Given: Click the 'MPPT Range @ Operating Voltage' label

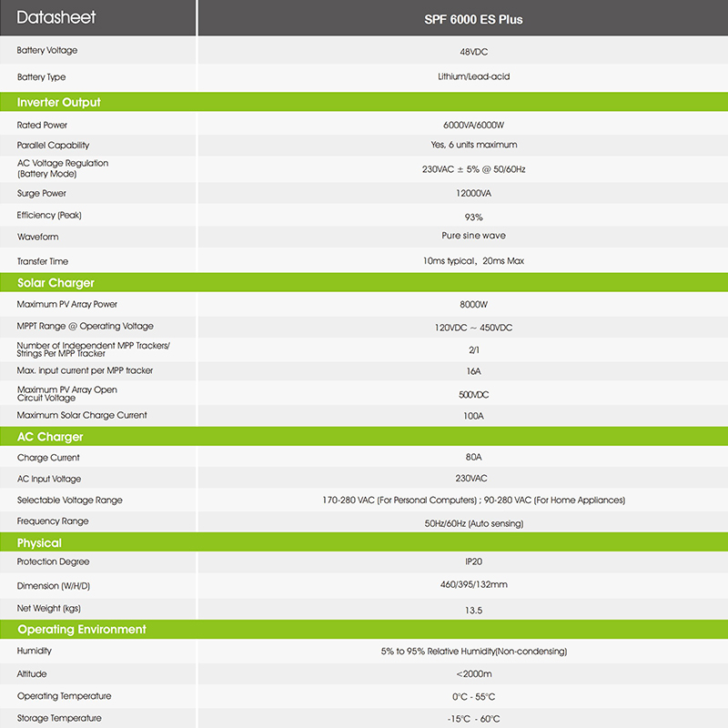Looking at the screenshot, I should tap(85, 326).
